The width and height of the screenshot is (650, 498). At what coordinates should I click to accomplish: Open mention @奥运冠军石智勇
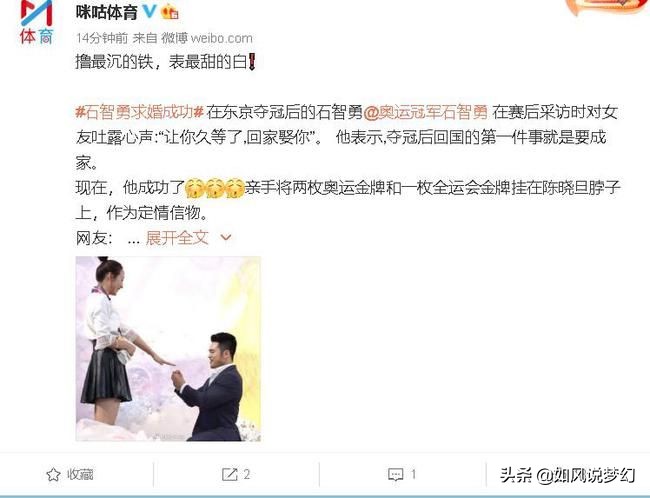[425, 112]
